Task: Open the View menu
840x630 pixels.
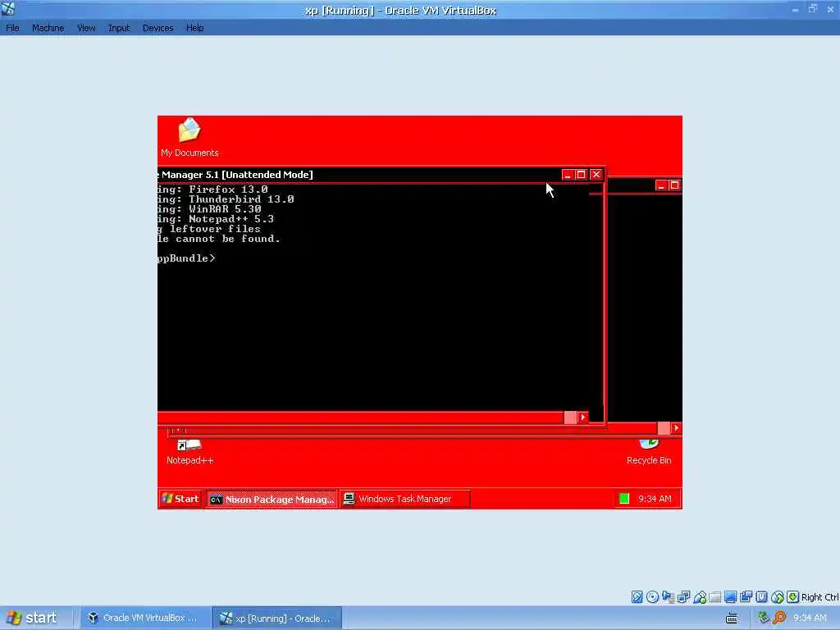Action: (x=86, y=28)
